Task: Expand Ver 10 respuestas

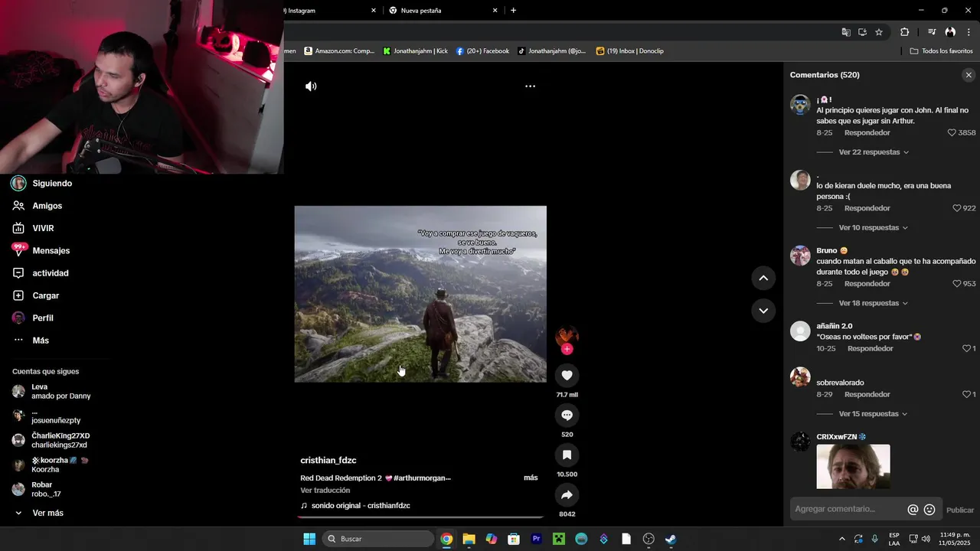Action: (x=874, y=228)
